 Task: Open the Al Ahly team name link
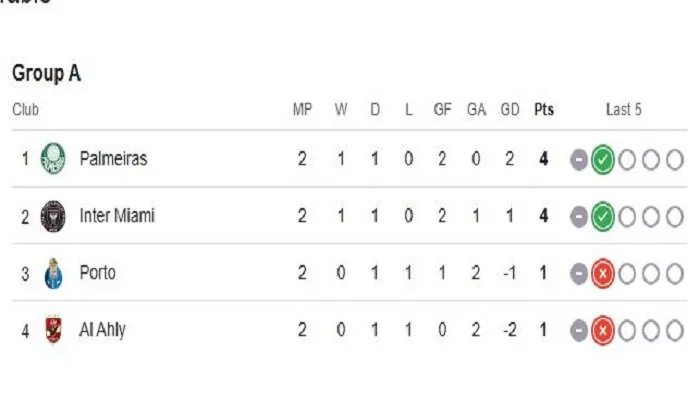(102, 330)
